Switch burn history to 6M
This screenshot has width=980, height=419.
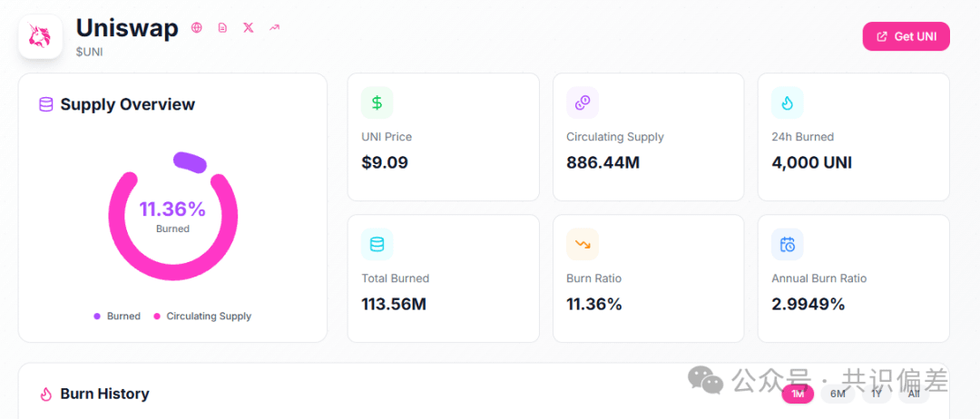838,394
